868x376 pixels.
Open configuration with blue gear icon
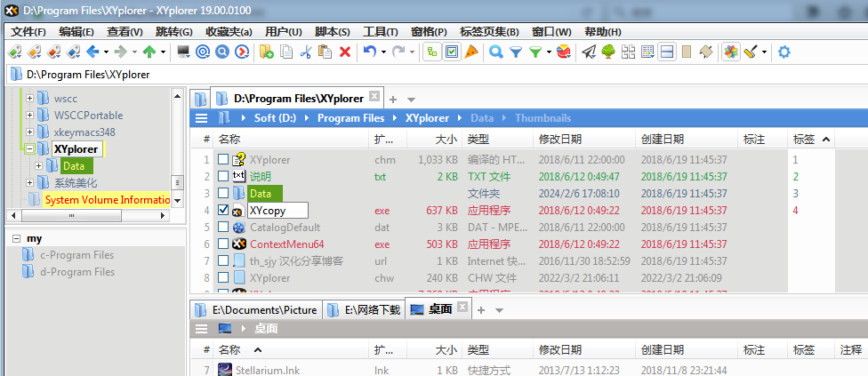coord(784,52)
